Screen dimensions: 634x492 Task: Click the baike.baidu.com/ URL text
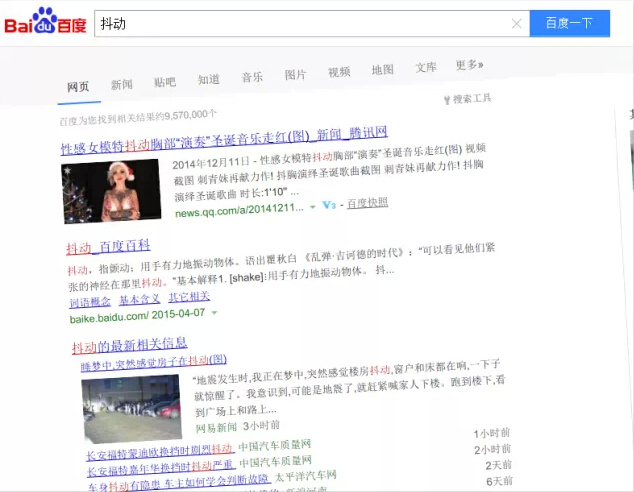[109, 317]
